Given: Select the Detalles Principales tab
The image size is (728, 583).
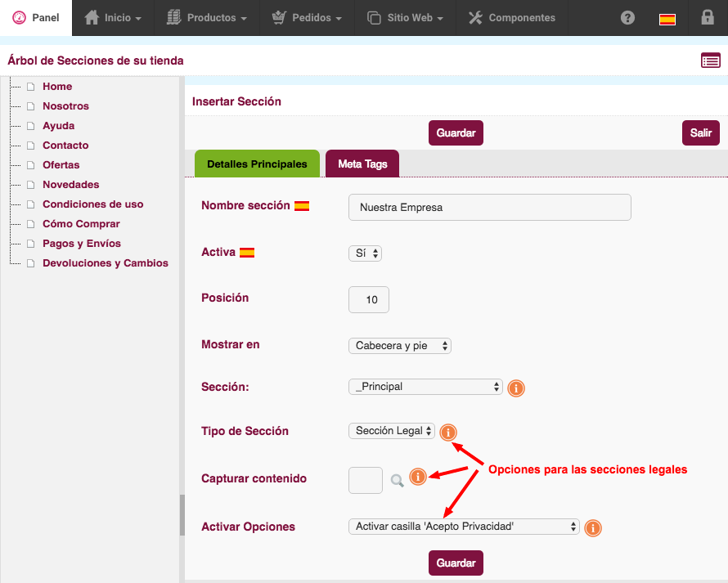Looking at the screenshot, I should click(x=257, y=164).
